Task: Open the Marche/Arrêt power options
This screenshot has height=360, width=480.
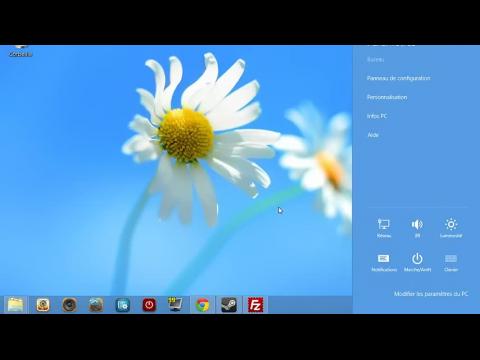Action: click(417, 262)
